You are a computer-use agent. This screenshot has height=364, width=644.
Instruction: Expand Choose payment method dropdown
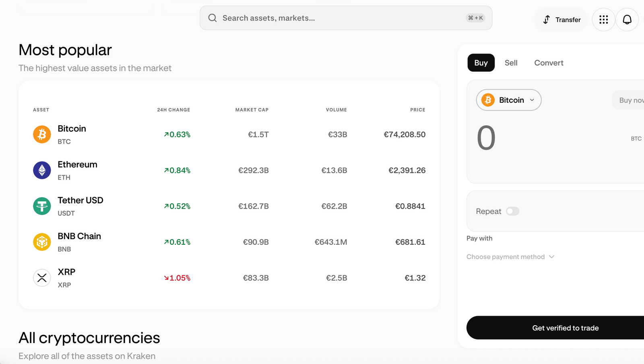510,257
